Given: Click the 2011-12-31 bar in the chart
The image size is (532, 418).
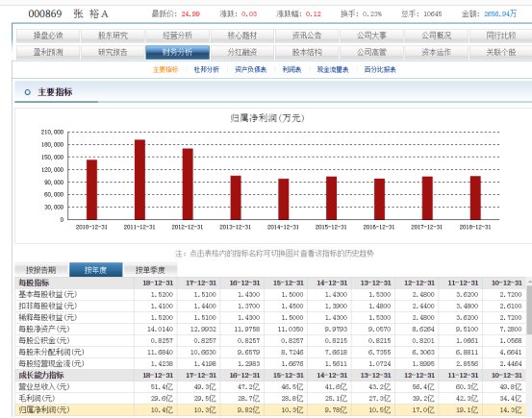Looking at the screenshot, I should click(x=139, y=180).
